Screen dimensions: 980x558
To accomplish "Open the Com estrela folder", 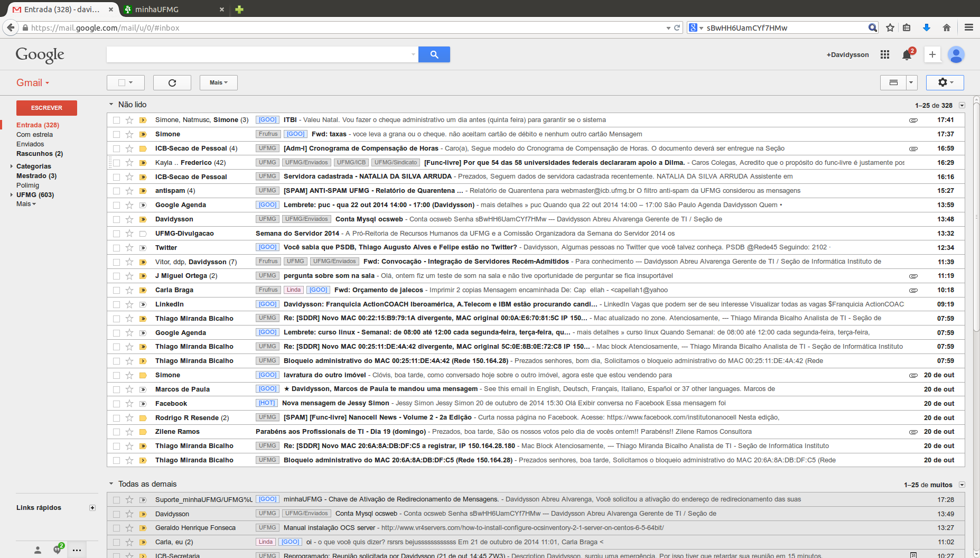I will (x=34, y=135).
